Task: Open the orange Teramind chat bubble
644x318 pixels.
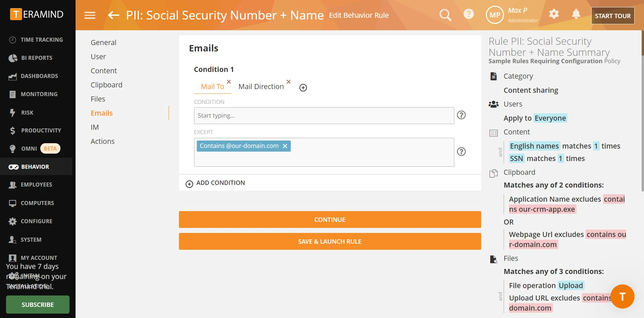Action: point(622,296)
